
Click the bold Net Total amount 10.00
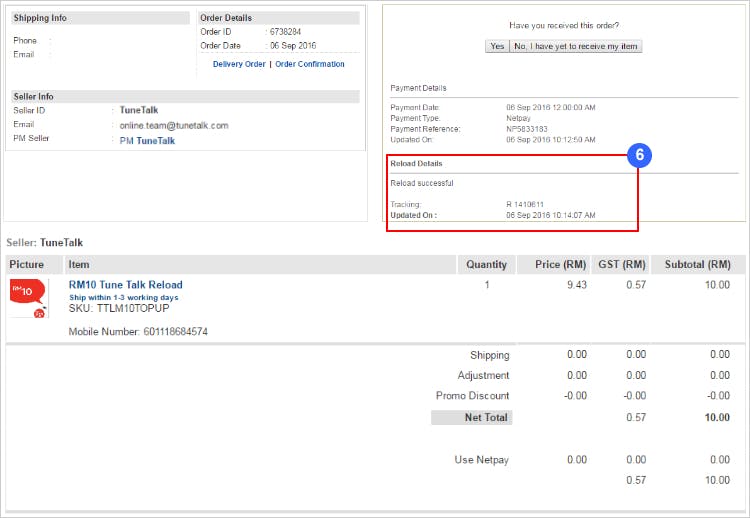coord(717,418)
